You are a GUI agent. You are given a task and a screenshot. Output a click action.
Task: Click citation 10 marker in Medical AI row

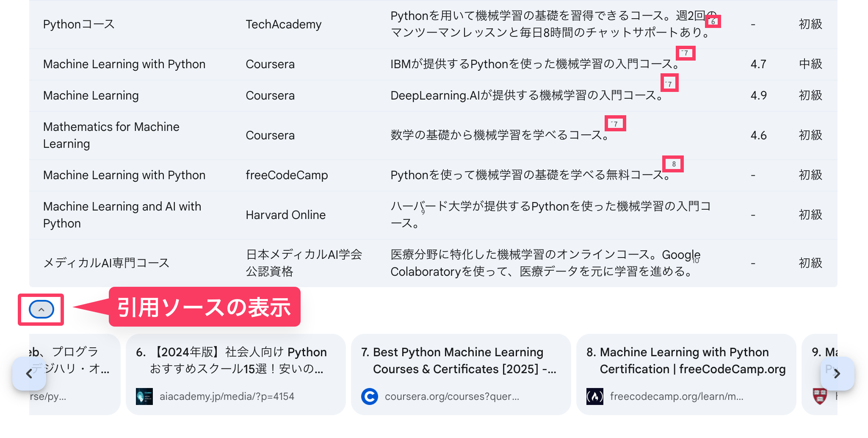coord(696,261)
